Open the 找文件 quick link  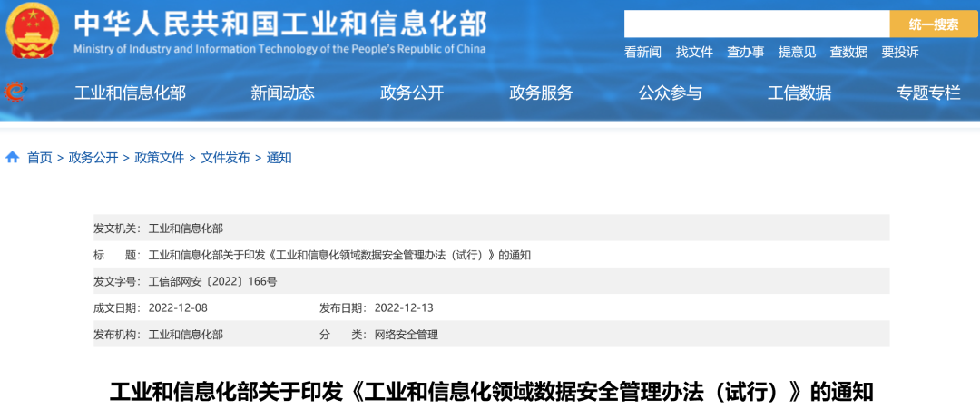tap(694, 53)
